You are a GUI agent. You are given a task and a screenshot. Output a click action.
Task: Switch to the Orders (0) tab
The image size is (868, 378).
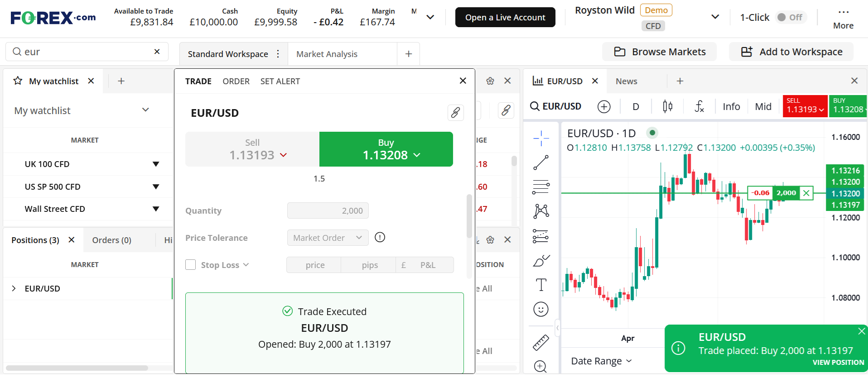(112, 240)
